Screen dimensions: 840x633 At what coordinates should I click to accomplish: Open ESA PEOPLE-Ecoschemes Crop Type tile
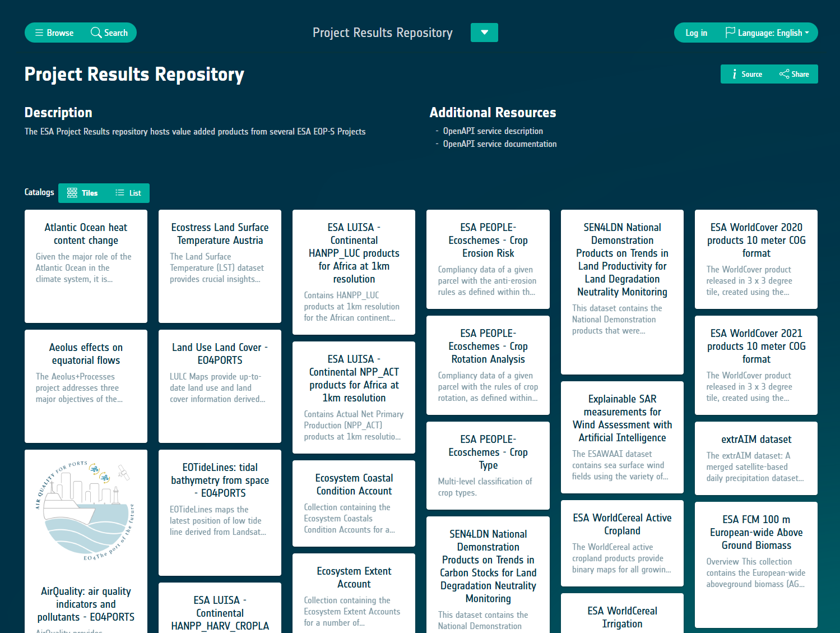click(488, 452)
